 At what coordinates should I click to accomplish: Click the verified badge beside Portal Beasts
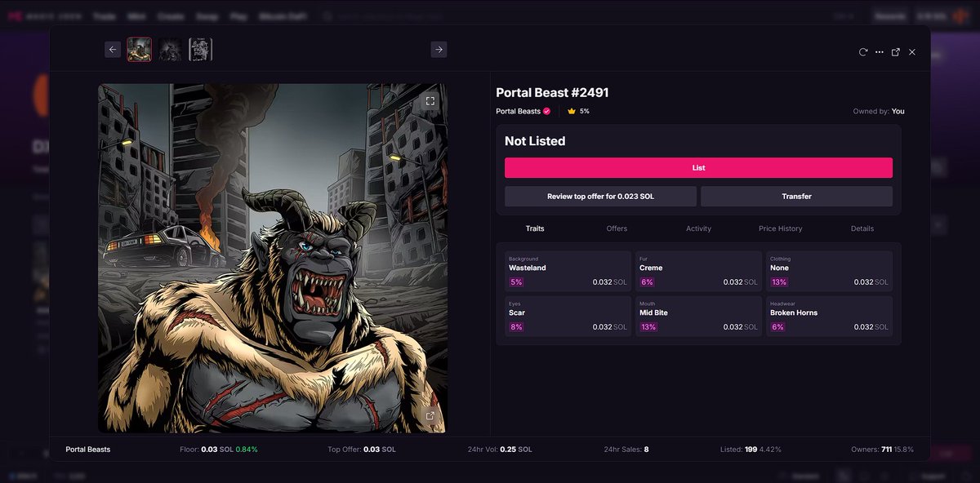[x=547, y=111]
